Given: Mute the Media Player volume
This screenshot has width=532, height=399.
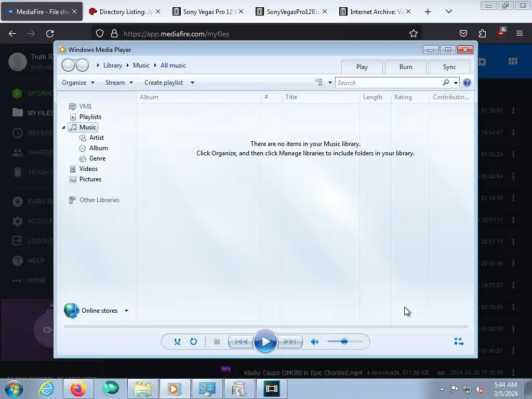Looking at the screenshot, I should pos(314,342).
